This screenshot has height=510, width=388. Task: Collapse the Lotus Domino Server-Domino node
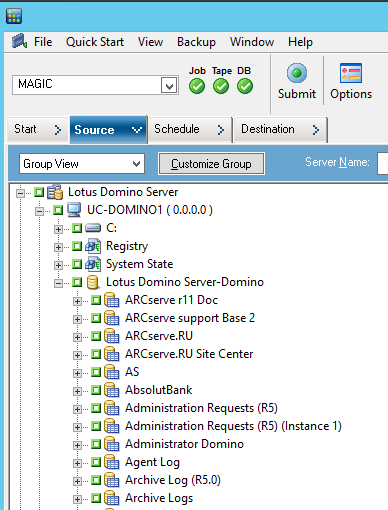[x=58, y=283]
